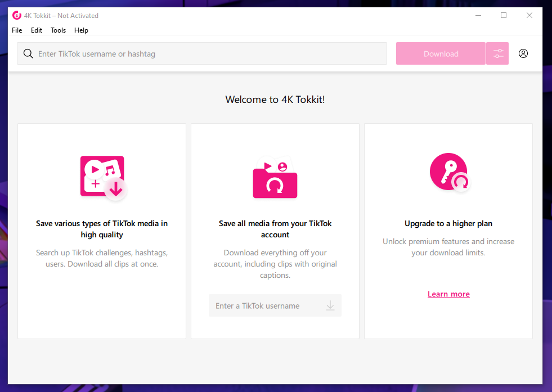The height and width of the screenshot is (392, 552).
Task: Maximize the 4K Tokkit window
Action: click(x=504, y=16)
